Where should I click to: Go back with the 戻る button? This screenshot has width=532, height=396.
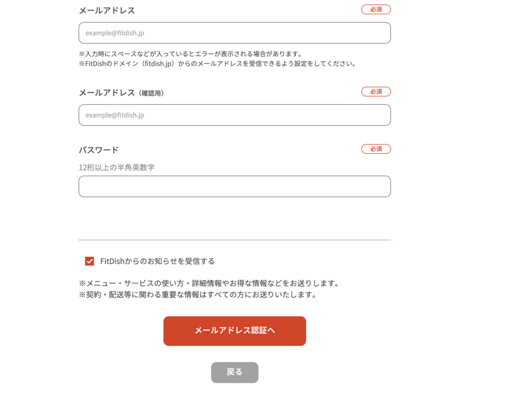click(x=234, y=372)
